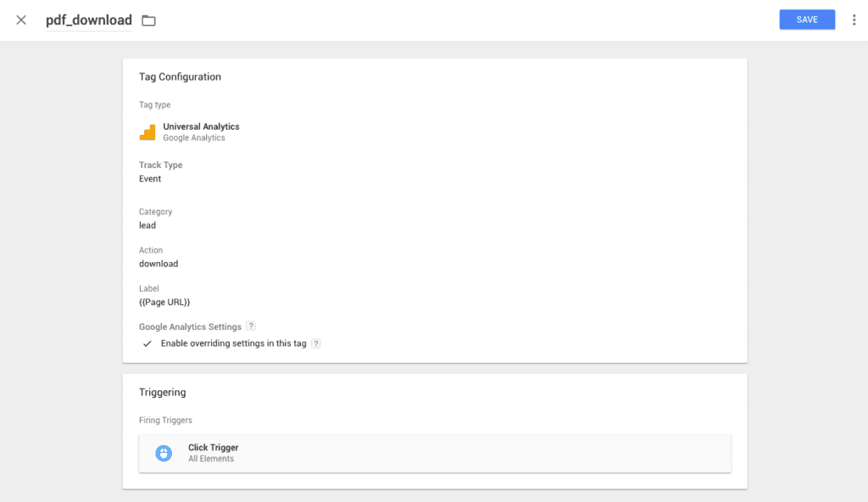
Task: Close the tag editor with X
Action: pyautogui.click(x=21, y=20)
